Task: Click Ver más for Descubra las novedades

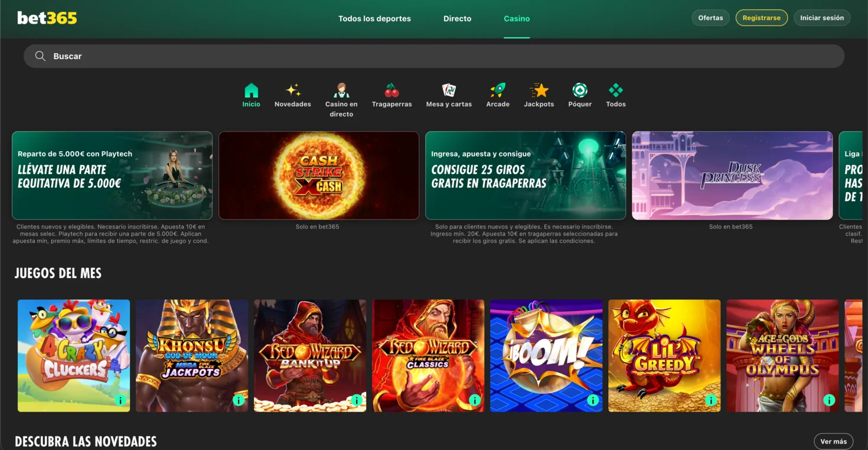Action: [x=833, y=441]
